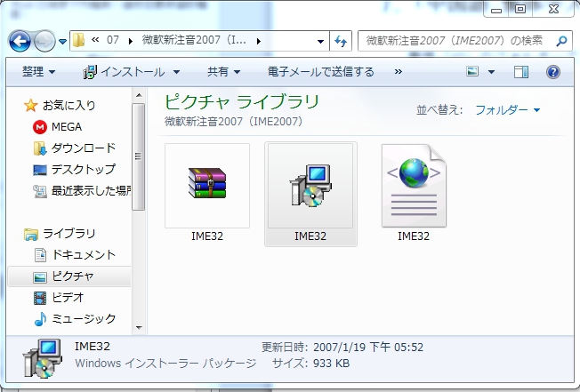Click the サイズ 933 KB value
The image size is (580, 392).
(331, 364)
